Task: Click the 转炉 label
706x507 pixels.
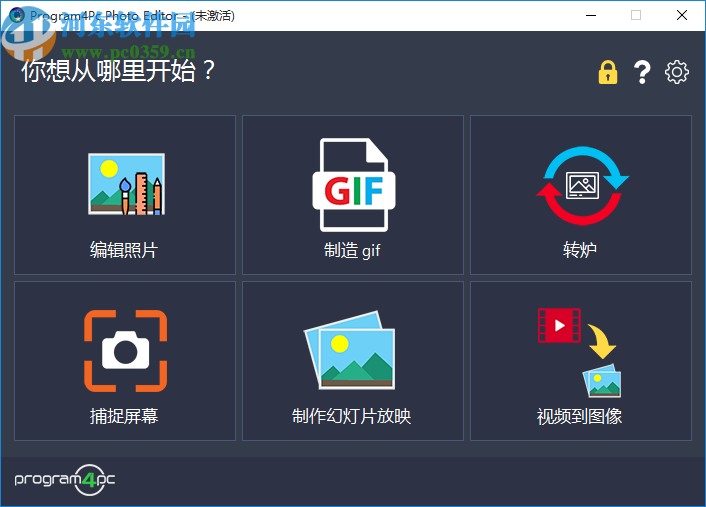Action: click(x=580, y=249)
